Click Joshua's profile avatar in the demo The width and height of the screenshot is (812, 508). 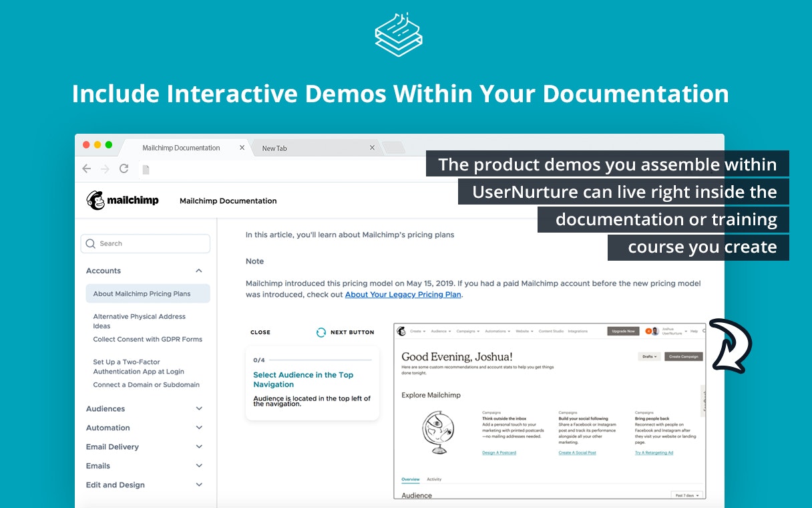coord(654,331)
